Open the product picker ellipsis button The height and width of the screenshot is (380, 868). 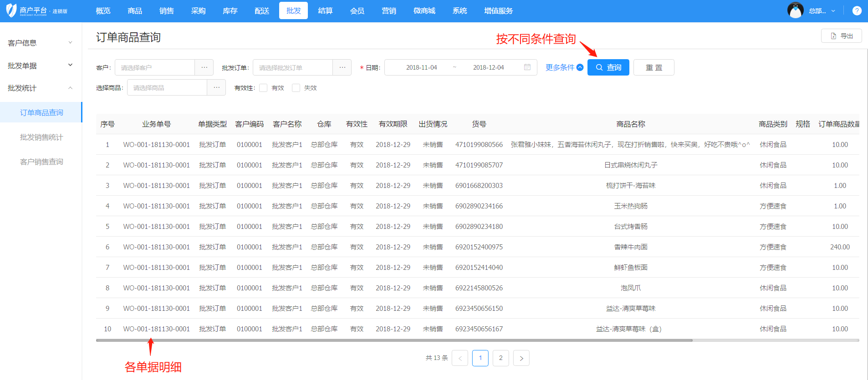pyautogui.click(x=216, y=87)
